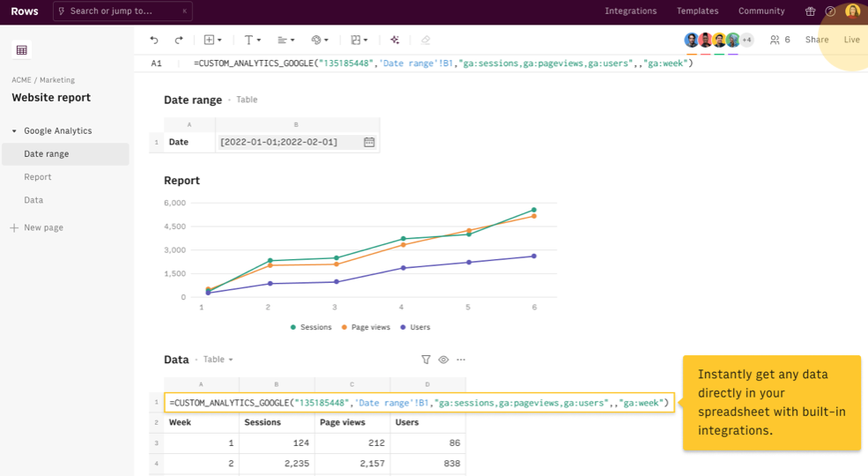Click the Date label cell

click(x=189, y=142)
